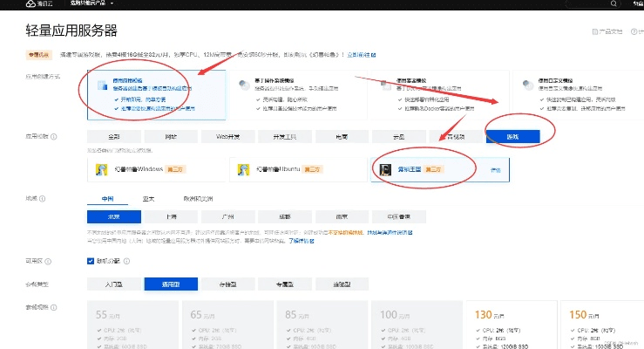Click the custom image option icon
Image resolution: width=644 pixels, height=349 pixels.
coord(528,86)
